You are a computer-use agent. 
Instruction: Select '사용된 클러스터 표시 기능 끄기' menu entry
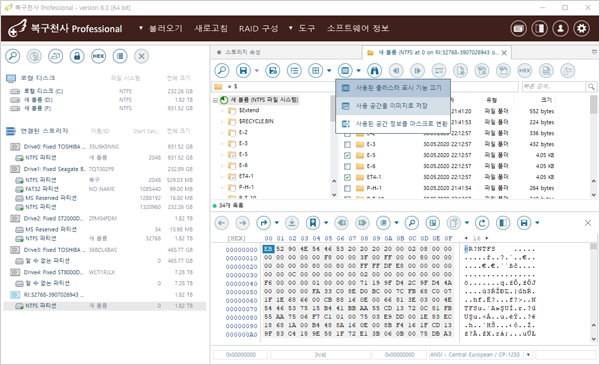[393, 88]
